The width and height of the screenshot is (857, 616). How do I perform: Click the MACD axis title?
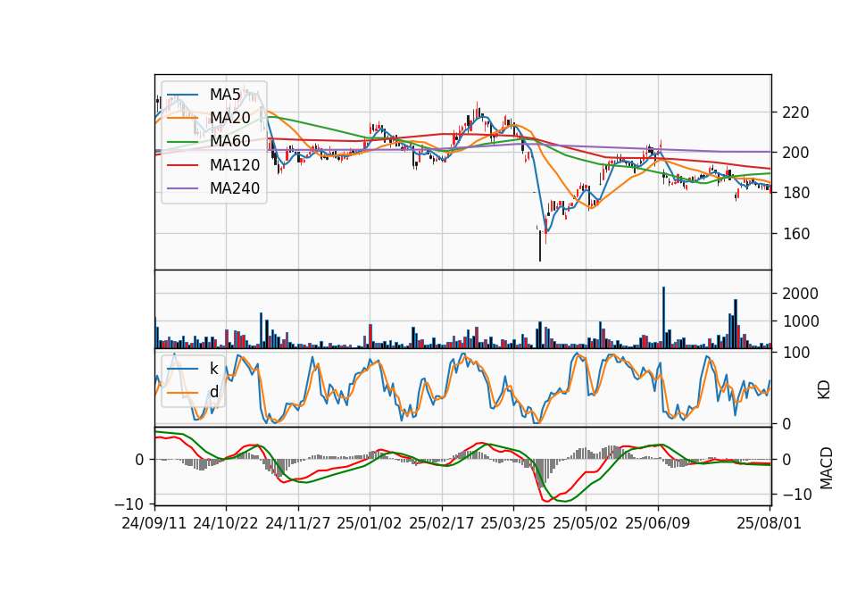tap(826, 468)
